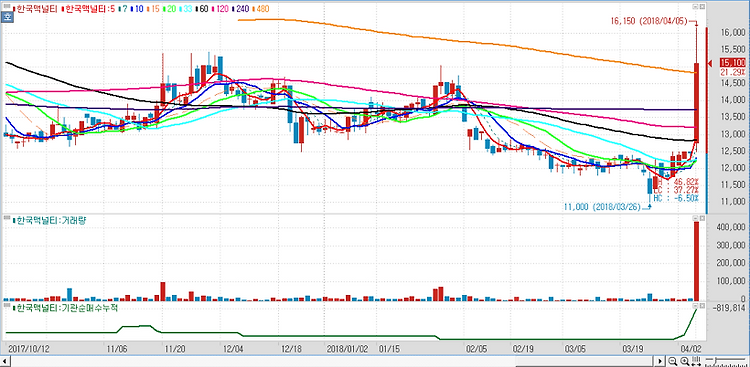The width and height of the screenshot is (750, 367).
Task: Click the scrollbar left arrow
Action: [x=5, y=361]
